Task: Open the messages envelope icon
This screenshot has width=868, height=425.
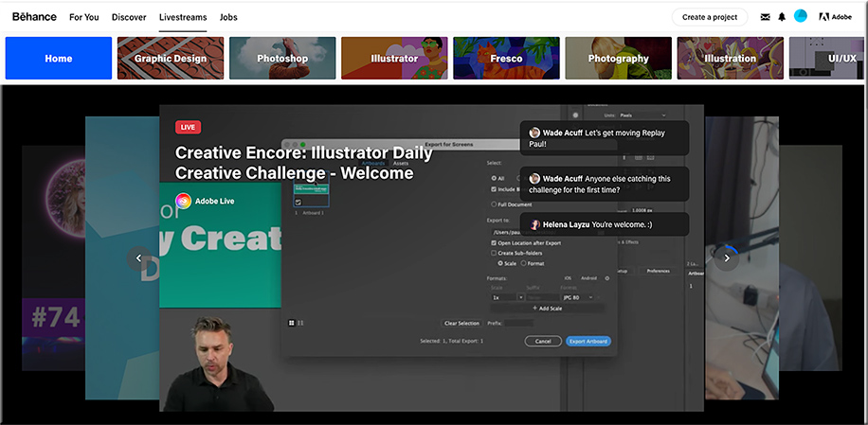Action: [x=765, y=17]
